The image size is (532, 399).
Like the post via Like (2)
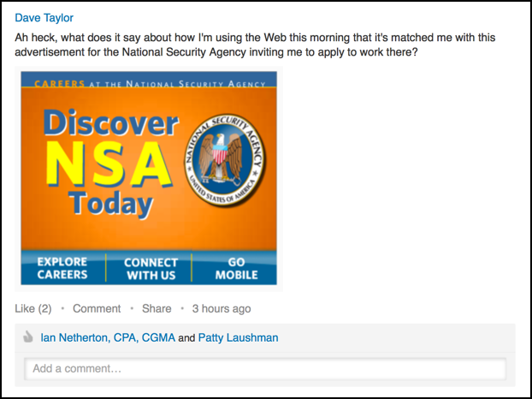pyautogui.click(x=33, y=308)
